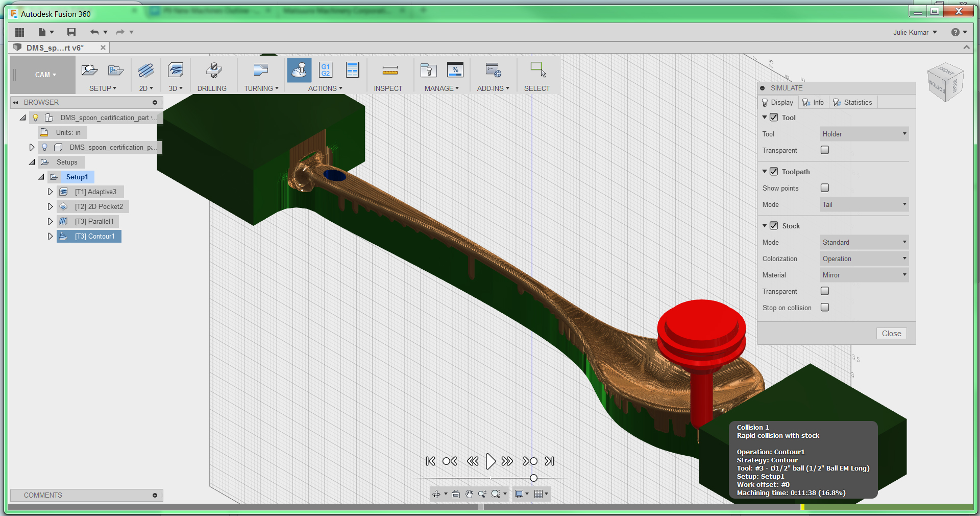980x516 pixels.
Task: Click the G1 G2 Post Process icon
Action: [x=326, y=70]
